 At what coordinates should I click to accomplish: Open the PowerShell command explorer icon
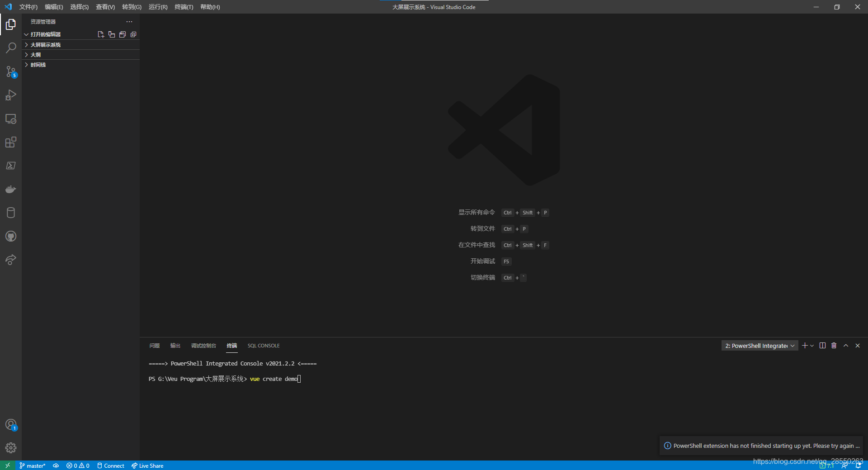tap(11, 166)
